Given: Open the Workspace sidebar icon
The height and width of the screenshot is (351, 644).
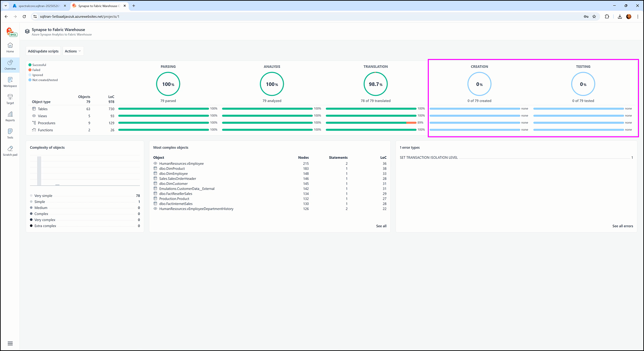Looking at the screenshot, I should tap(10, 82).
